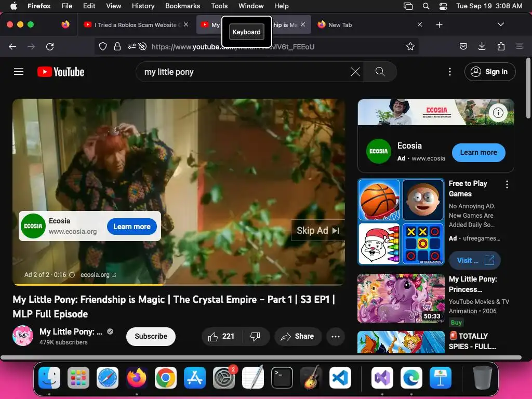Open Microsoft Edge from the Dock
532x399 pixels.
click(x=411, y=377)
